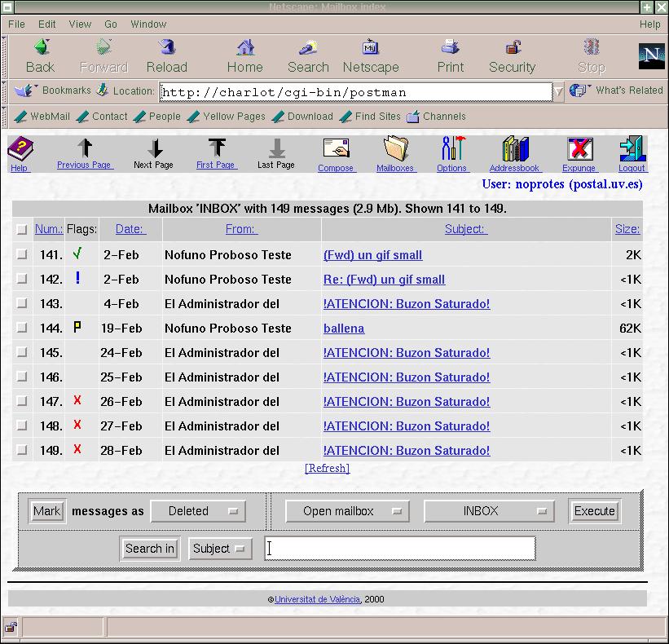Open the WebMail personal toolbar link
Image resolution: width=669 pixels, height=644 pixels.
[x=42, y=116]
